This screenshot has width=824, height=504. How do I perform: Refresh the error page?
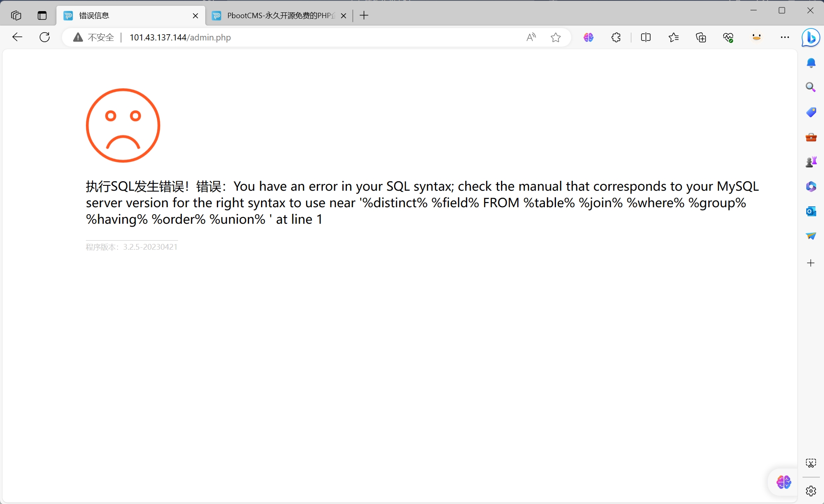[45, 37]
